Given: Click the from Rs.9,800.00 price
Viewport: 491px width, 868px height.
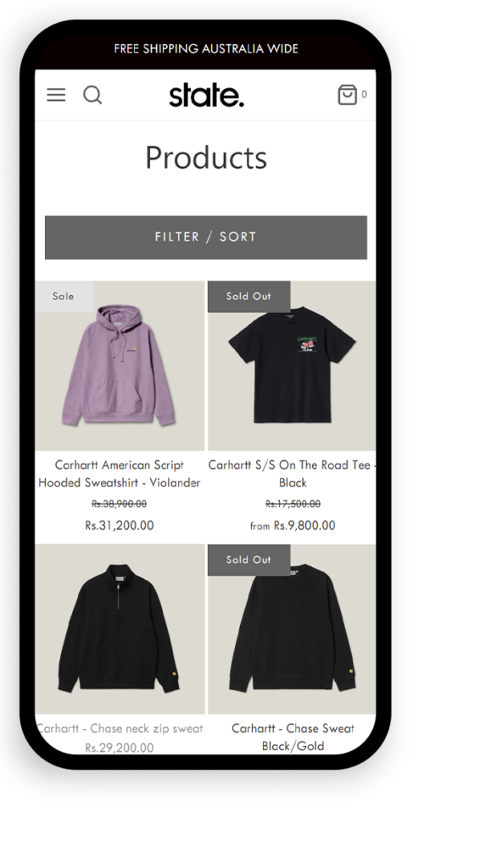Looking at the screenshot, I should pos(293,526).
